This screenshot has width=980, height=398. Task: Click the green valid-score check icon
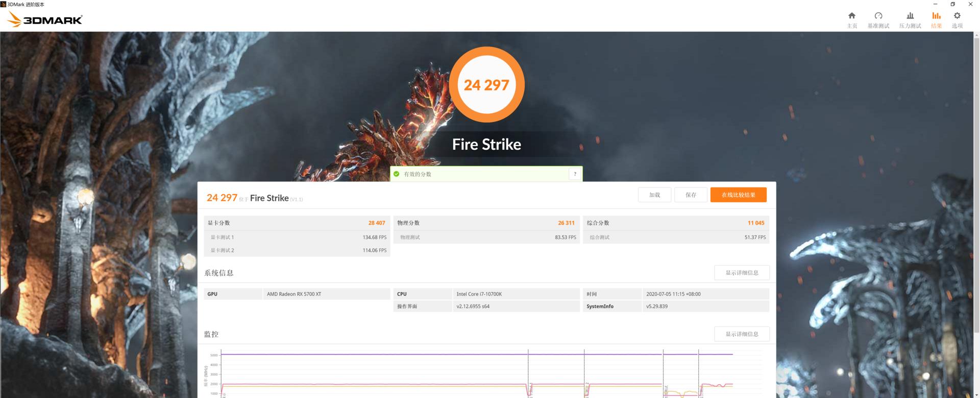[397, 174]
